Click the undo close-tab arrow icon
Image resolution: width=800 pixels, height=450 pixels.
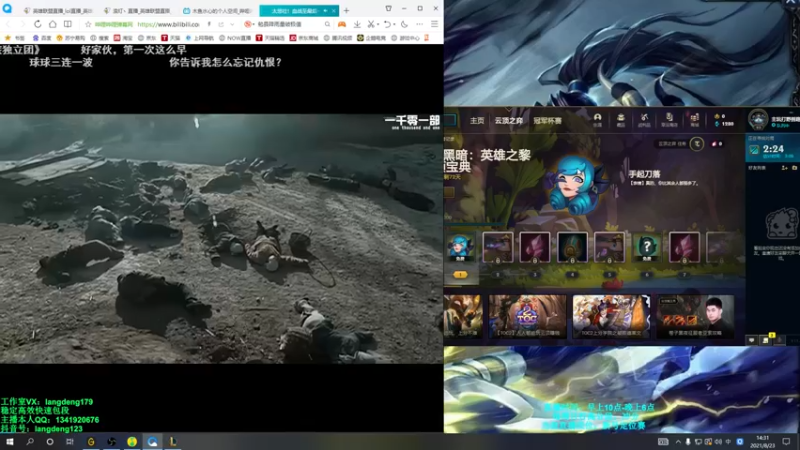point(387,24)
